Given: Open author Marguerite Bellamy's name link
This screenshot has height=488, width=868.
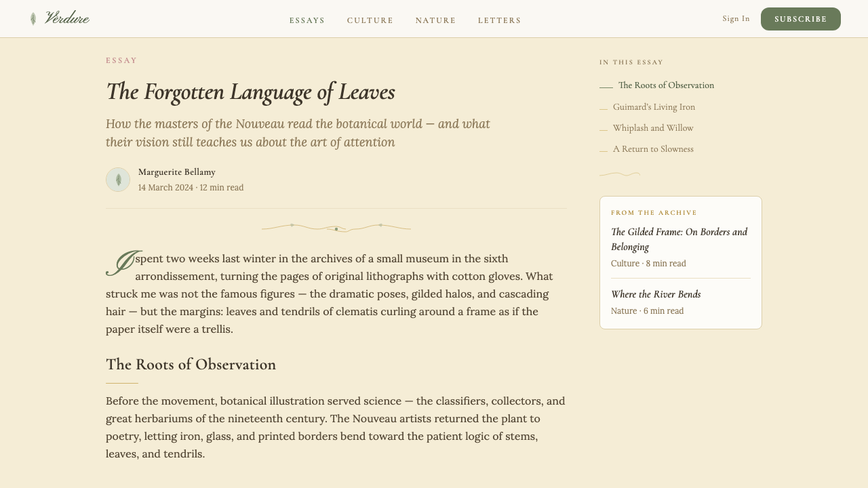Looking at the screenshot, I should (177, 172).
